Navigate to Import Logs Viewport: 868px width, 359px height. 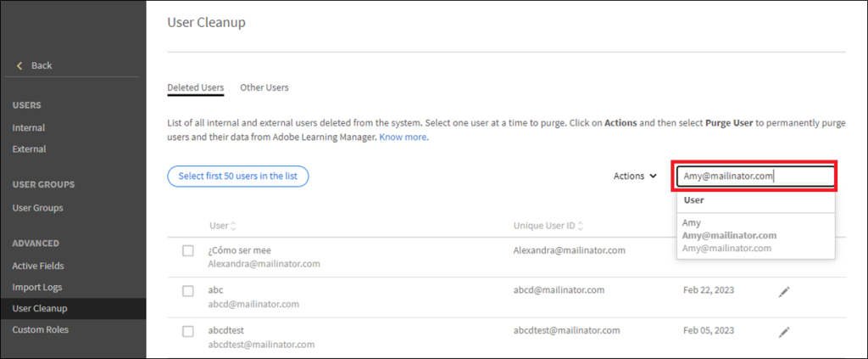click(x=37, y=288)
